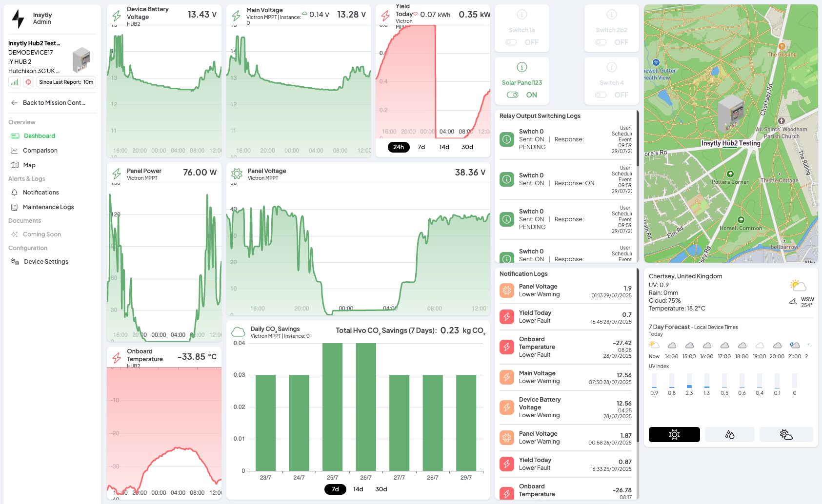822x504 pixels.
Task: Toggle the Switch 4 relay
Action: 601,95
